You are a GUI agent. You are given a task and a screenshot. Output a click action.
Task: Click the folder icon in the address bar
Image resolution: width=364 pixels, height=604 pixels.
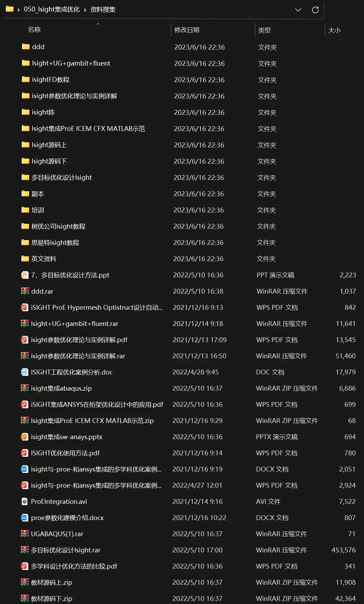(x=10, y=9)
